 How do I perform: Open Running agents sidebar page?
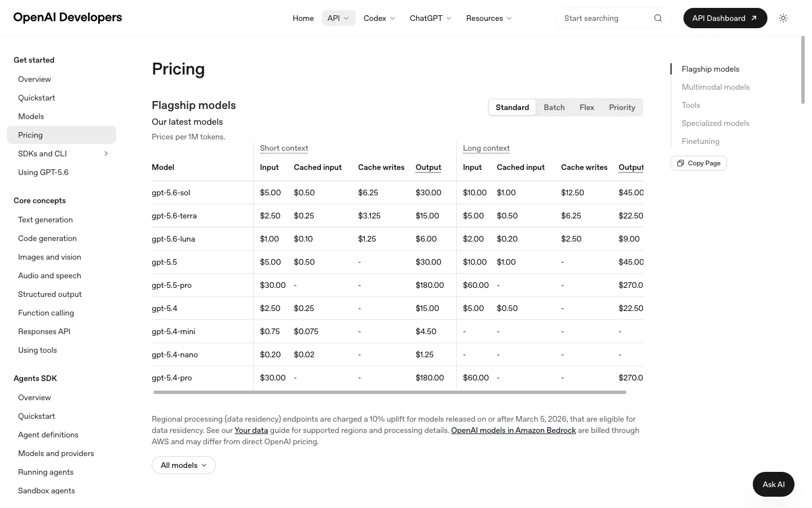(61, 472)
